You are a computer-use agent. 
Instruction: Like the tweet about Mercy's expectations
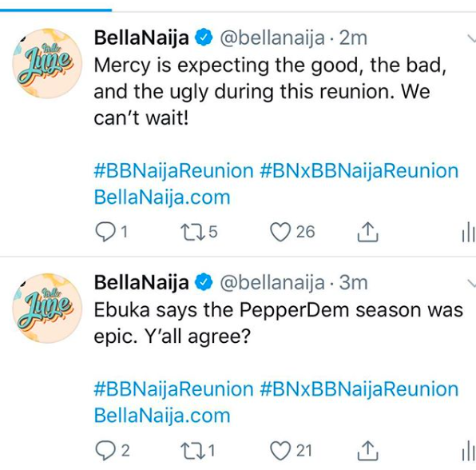[x=280, y=232]
